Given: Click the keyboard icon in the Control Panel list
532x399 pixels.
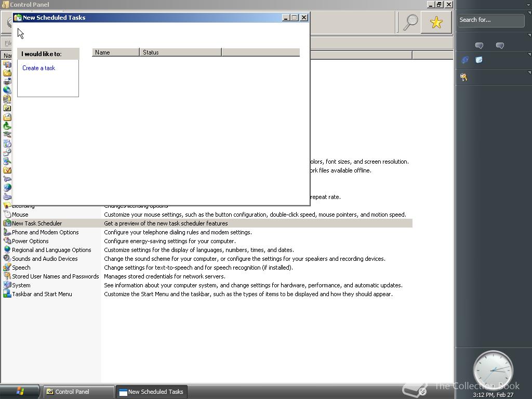Looking at the screenshot, I should [x=7, y=197].
